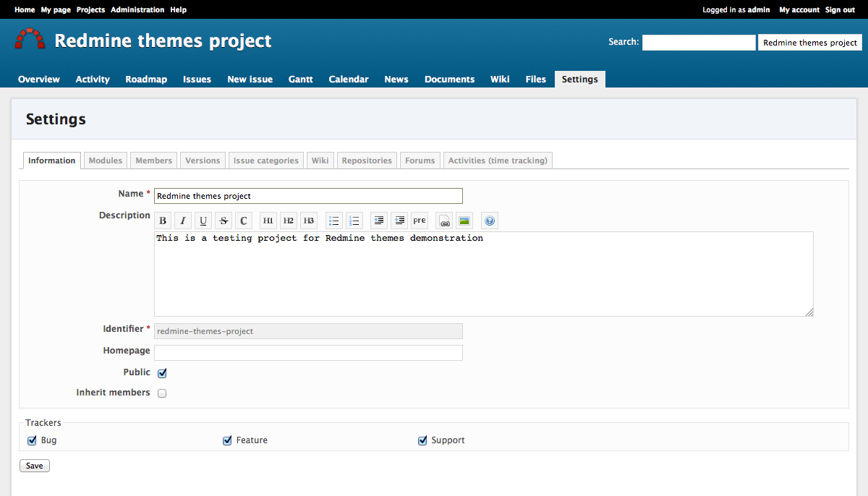Image resolution: width=868 pixels, height=496 pixels.
Task: Open the project jump box Redmine themes project
Action: 810,43
